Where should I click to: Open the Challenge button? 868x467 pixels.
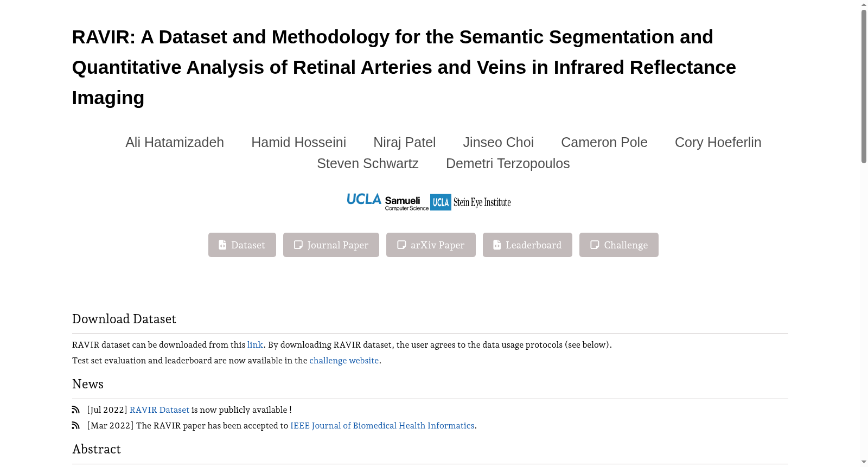pos(619,245)
